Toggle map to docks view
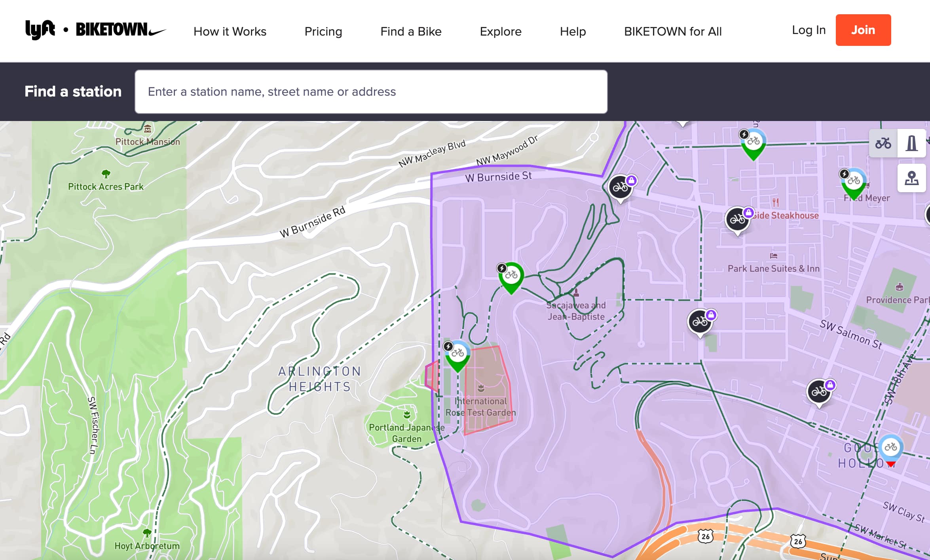Screen dimensions: 930x560 click(911, 143)
